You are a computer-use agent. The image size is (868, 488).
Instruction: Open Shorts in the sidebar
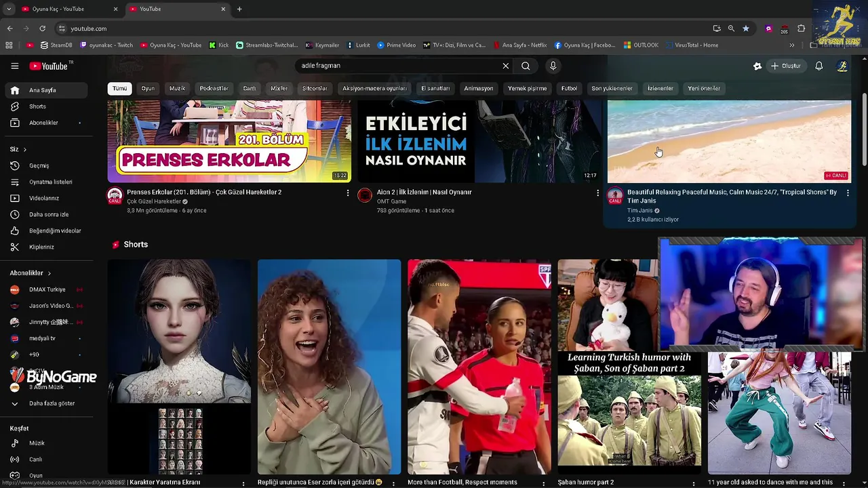click(46, 106)
